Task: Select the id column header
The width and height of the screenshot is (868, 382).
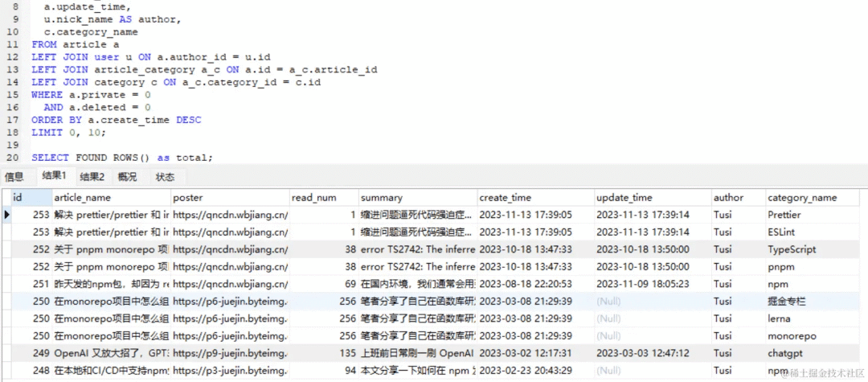Action: click(31, 198)
